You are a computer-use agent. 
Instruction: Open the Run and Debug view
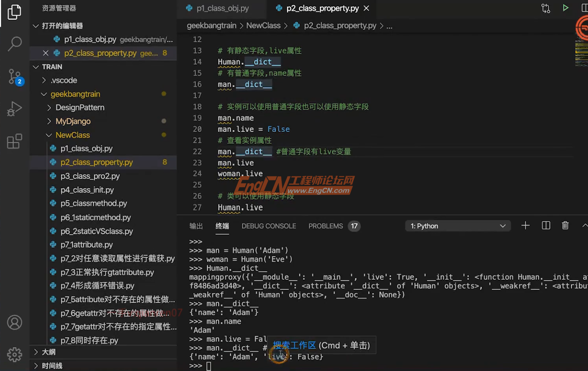tap(15, 108)
